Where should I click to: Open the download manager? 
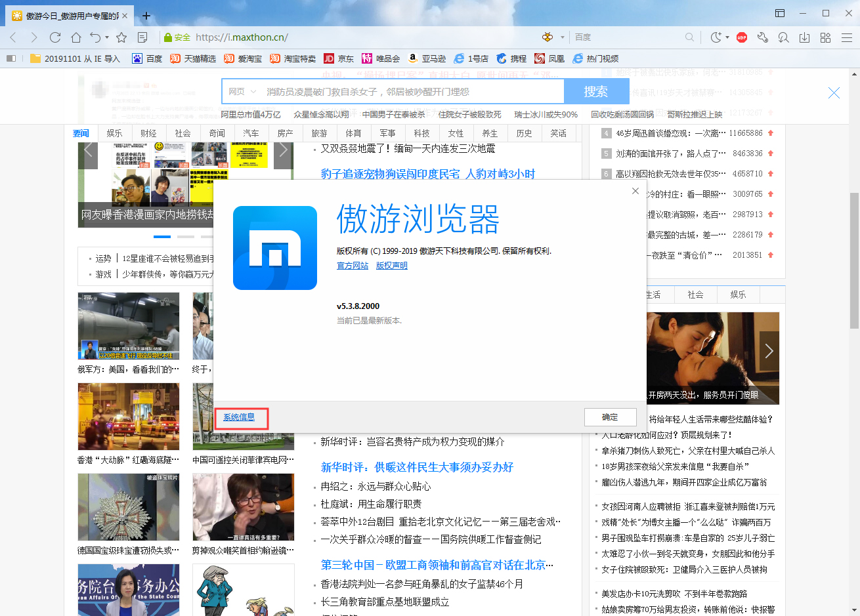804,38
